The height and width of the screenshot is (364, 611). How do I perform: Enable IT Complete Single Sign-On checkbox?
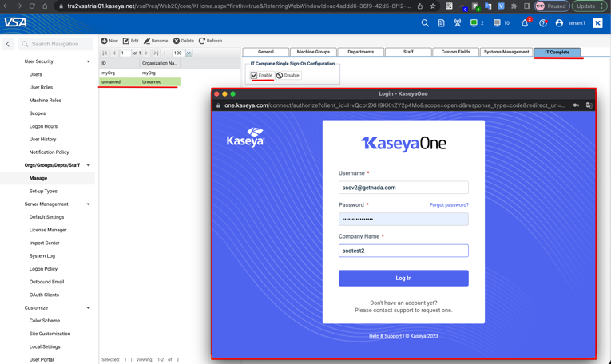255,76
